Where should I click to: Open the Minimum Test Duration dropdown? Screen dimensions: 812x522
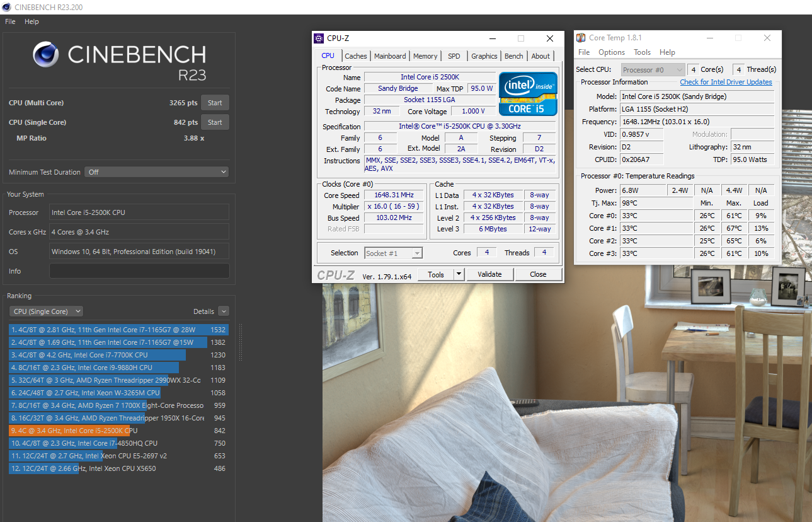coord(157,172)
